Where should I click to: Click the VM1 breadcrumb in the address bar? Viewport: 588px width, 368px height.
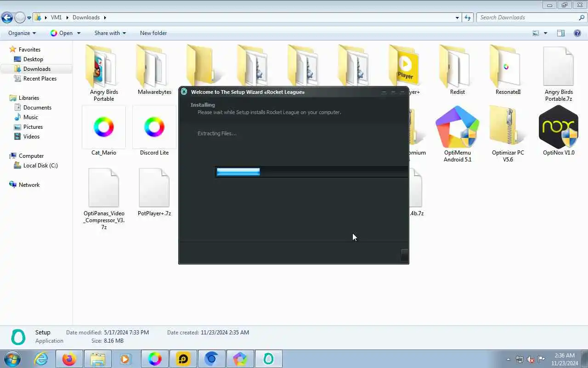(x=56, y=17)
